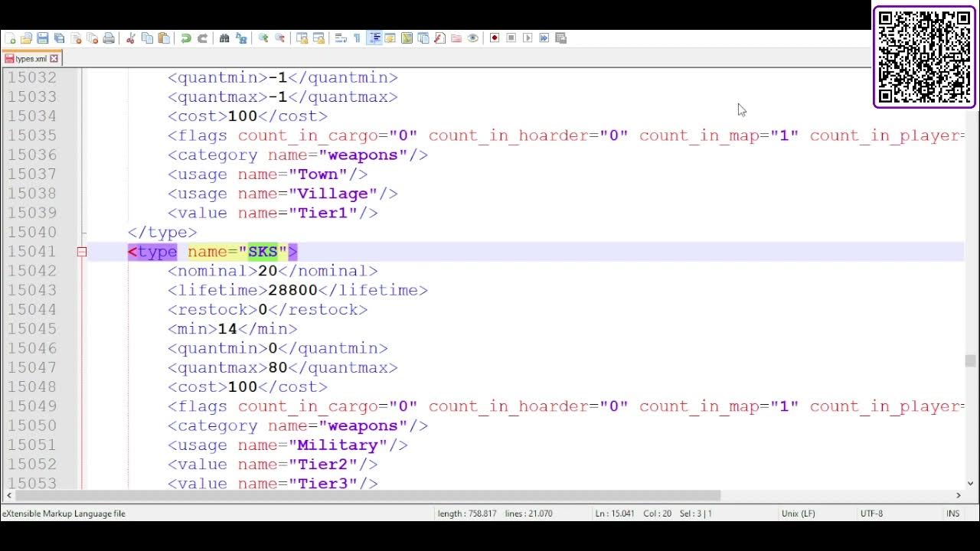The image size is (980, 551).
Task: Save the current file with the floppy icon
Action: click(42, 38)
